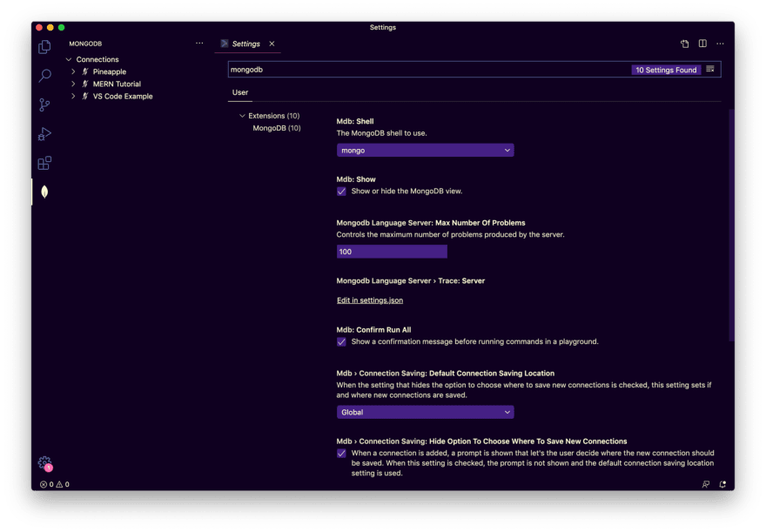The image size is (766, 532).
Task: Select the Pineapple connection label
Action: [110, 71]
